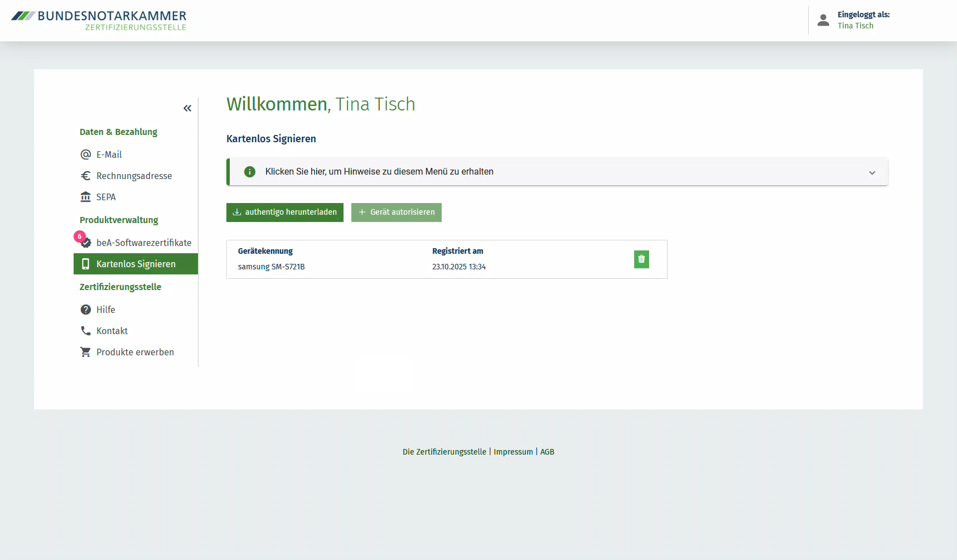Click the Bundesnotarkammer logo
This screenshot has width=957, height=560.
tap(99, 20)
